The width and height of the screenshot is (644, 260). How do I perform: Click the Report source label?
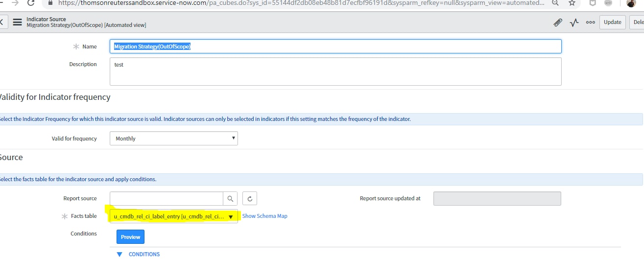(x=80, y=198)
